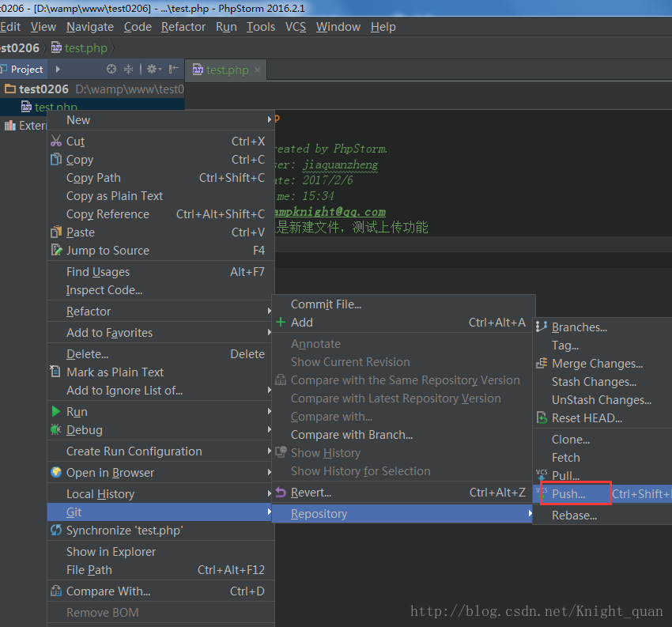Open the VCS menu
The width and height of the screenshot is (672, 627).
pyautogui.click(x=296, y=27)
